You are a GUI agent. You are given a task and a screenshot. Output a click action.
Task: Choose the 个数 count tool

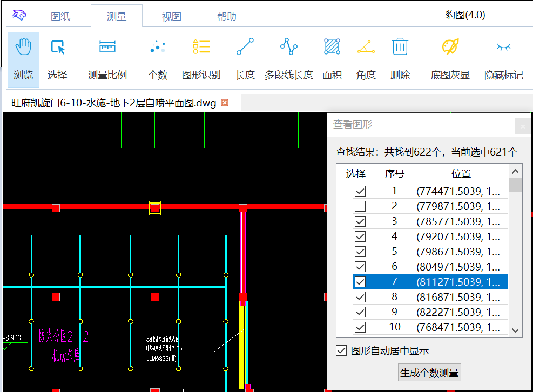click(x=158, y=60)
